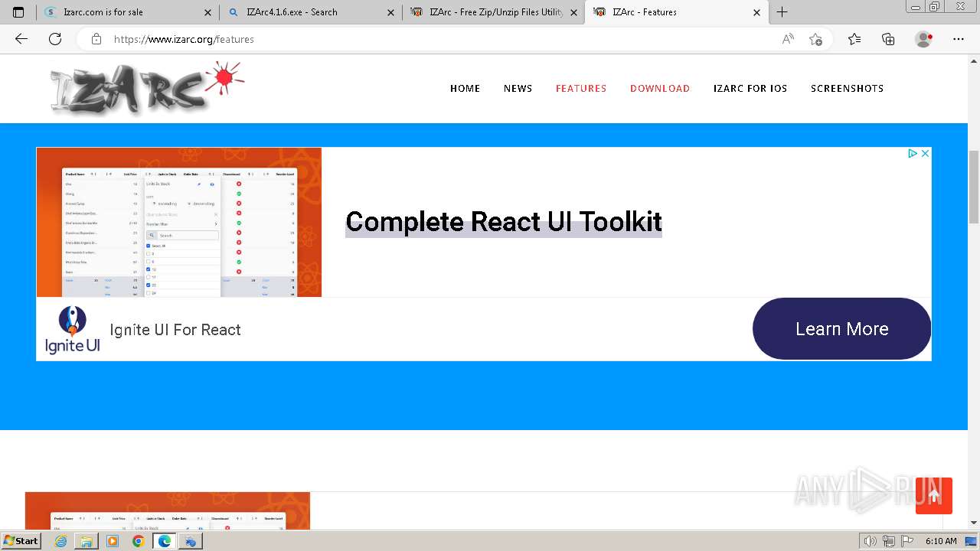The height and width of the screenshot is (551, 980).
Task: Click the 'Complete React UI Toolkit' headline
Action: point(504,222)
